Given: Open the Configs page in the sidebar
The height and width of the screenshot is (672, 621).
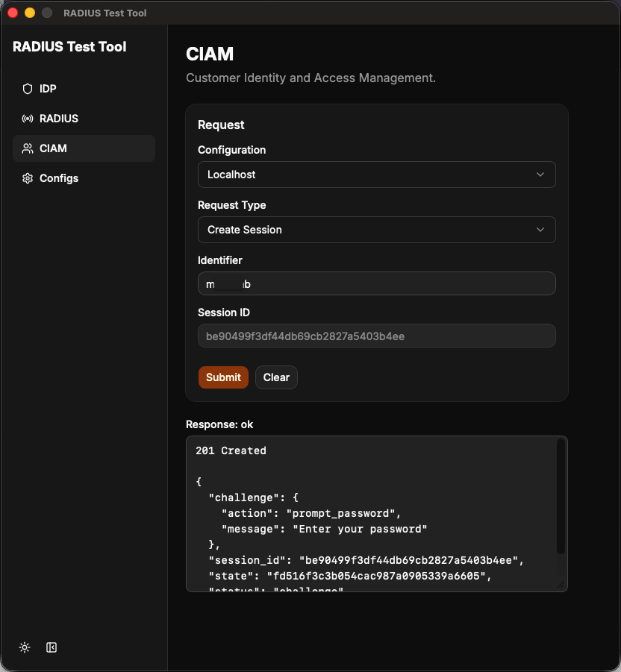Looking at the screenshot, I should coord(84,178).
